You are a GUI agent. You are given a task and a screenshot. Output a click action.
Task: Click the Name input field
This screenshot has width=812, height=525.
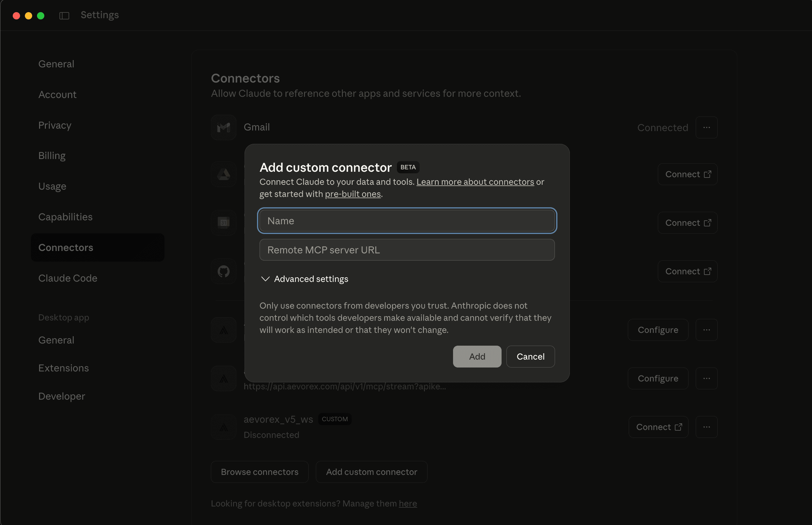click(x=407, y=221)
